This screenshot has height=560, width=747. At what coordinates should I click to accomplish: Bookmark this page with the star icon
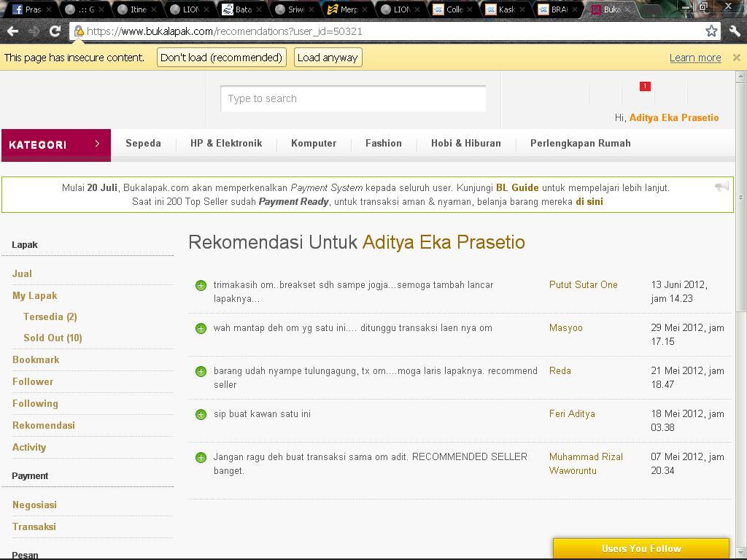coord(711,31)
